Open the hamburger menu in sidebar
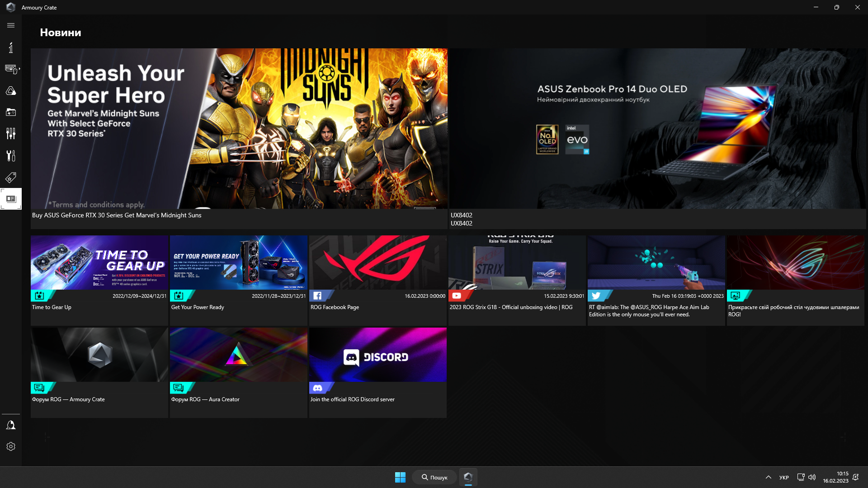868x488 pixels. [11, 25]
